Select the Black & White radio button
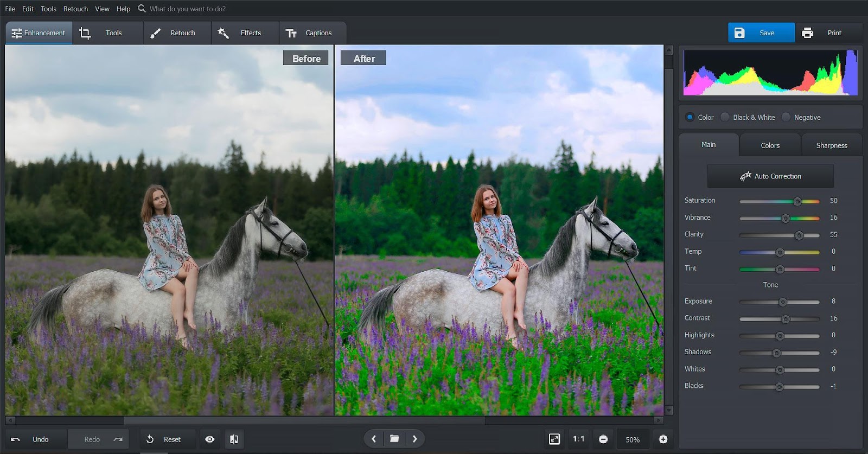Viewport: 868px width, 454px height. (725, 117)
